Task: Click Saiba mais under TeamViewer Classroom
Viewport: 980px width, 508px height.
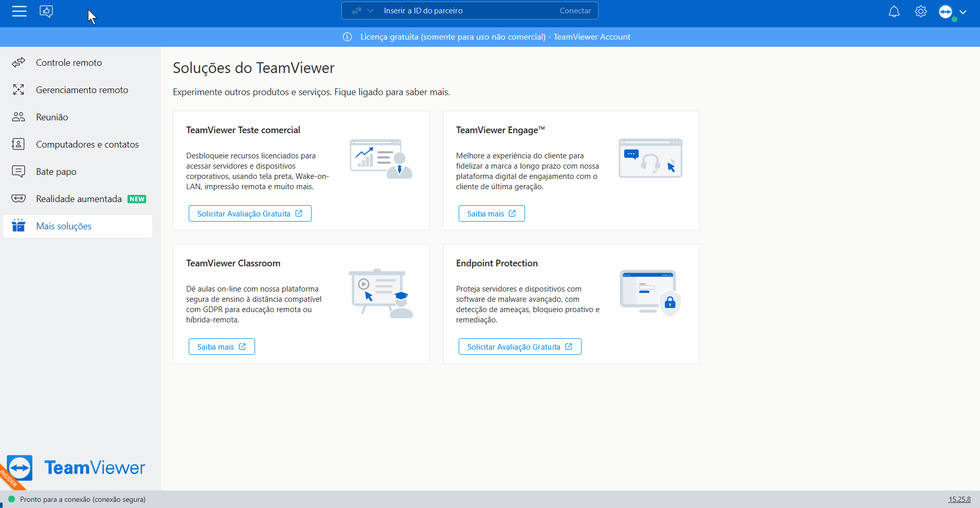Action: point(222,347)
